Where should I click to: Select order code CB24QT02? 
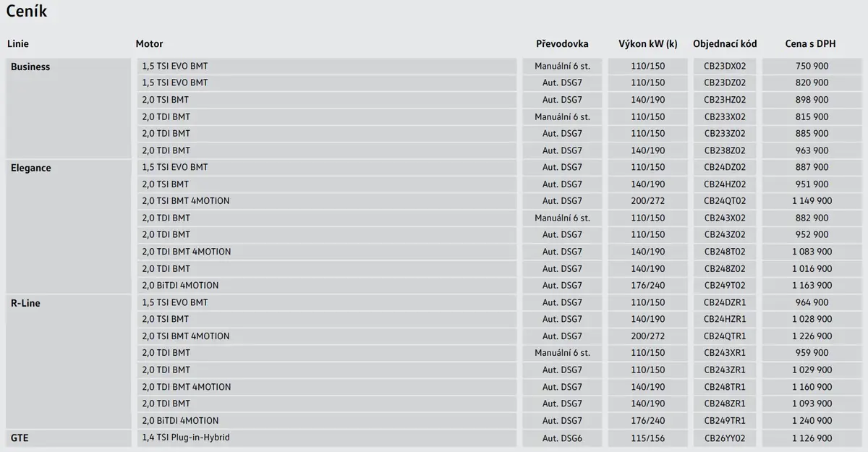725,201
